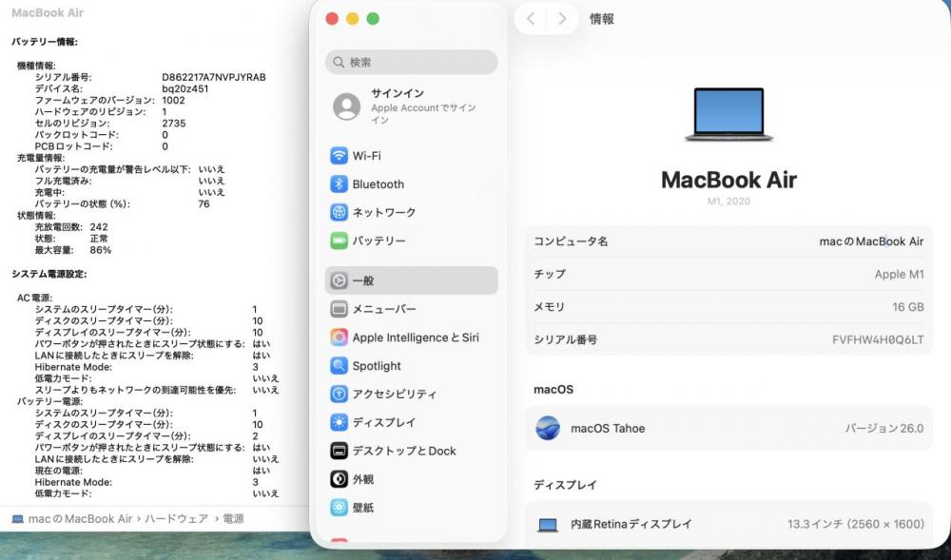Open the Bluetooth settings pane
This screenshot has height=560, width=951.
(411, 183)
